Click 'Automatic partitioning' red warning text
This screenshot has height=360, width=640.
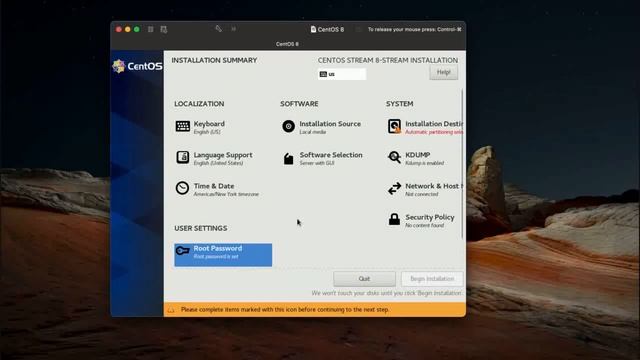click(x=433, y=132)
